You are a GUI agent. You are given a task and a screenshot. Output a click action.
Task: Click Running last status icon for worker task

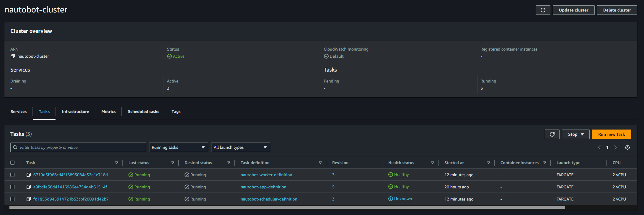131,175
